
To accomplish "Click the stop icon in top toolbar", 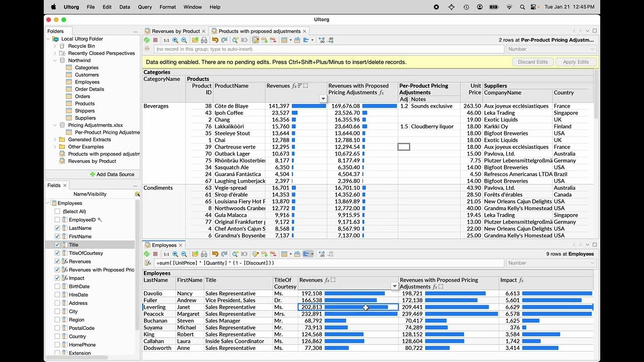I will [155, 40].
